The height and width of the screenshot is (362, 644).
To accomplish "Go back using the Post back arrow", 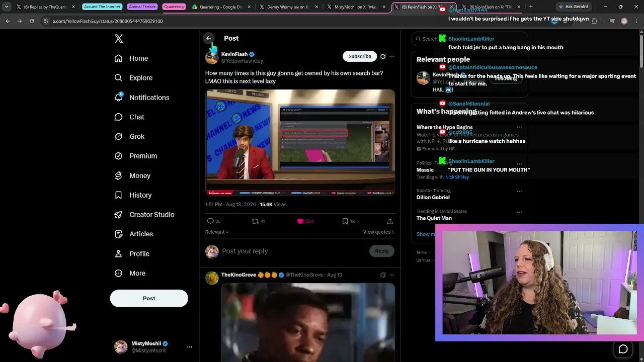I will (x=209, y=38).
